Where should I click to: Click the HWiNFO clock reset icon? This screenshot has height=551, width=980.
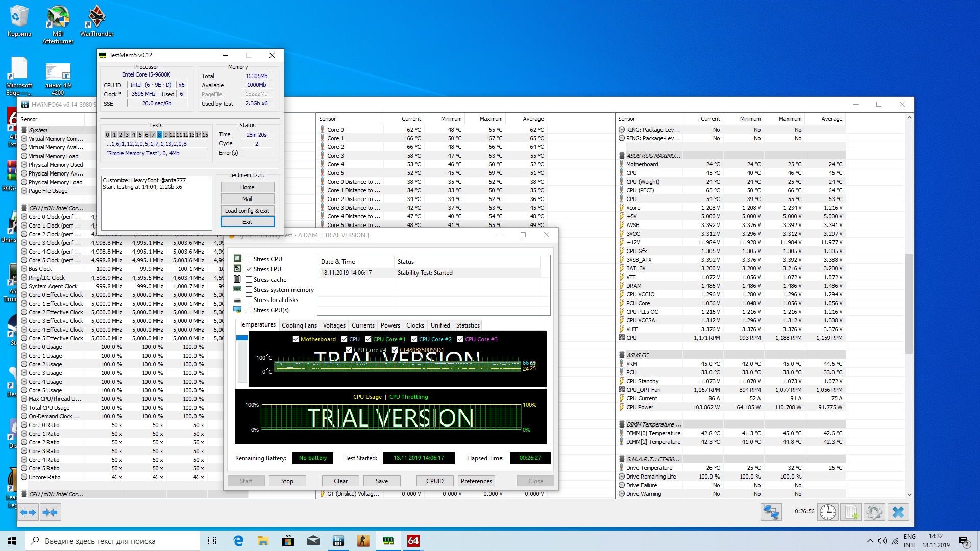(x=827, y=512)
